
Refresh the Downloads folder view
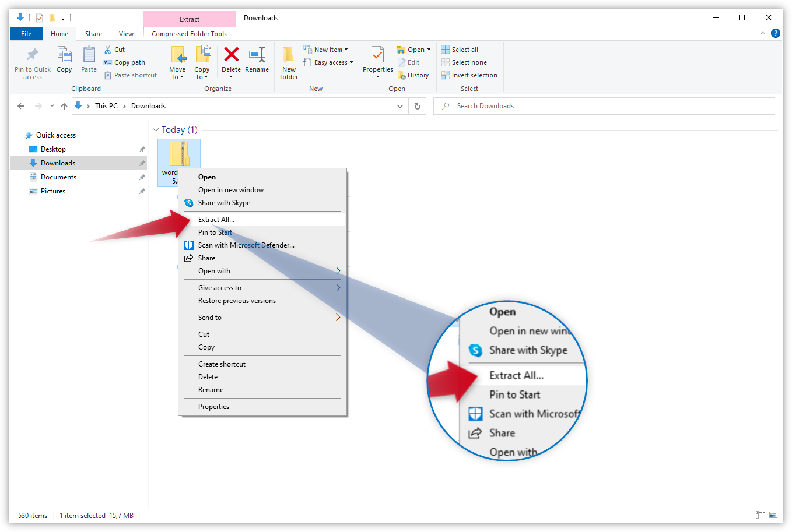pos(418,106)
